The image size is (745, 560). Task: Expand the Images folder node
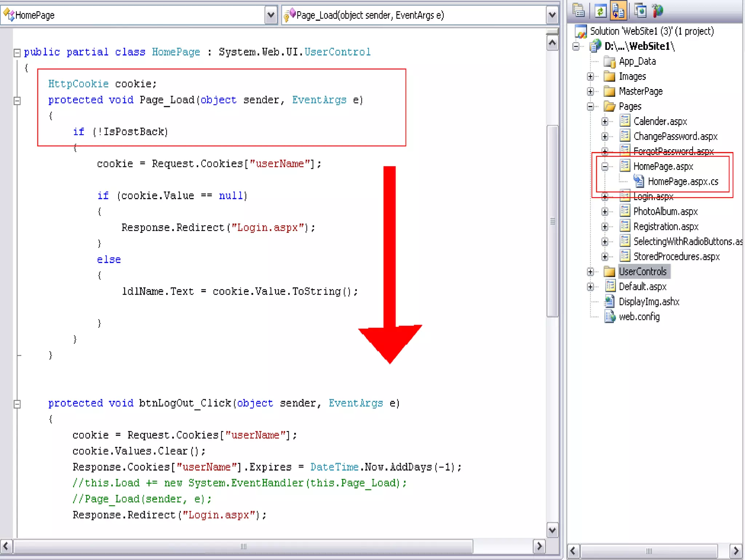[x=590, y=76]
